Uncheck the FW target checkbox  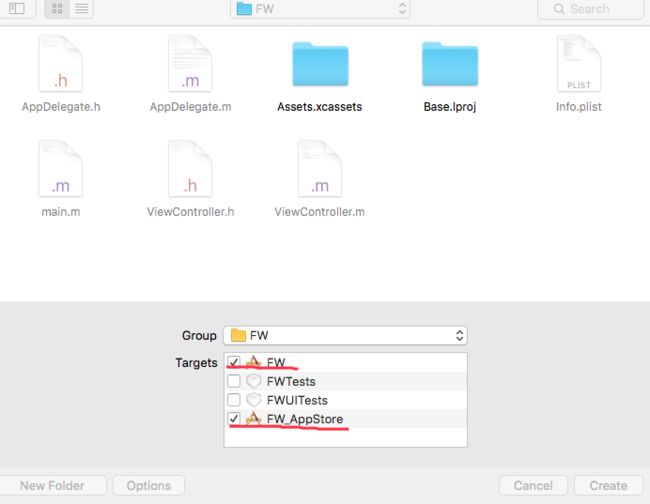click(234, 362)
